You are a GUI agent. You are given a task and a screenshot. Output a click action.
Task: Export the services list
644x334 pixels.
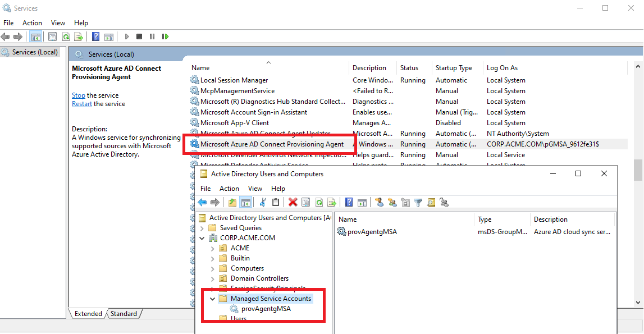[78, 36]
